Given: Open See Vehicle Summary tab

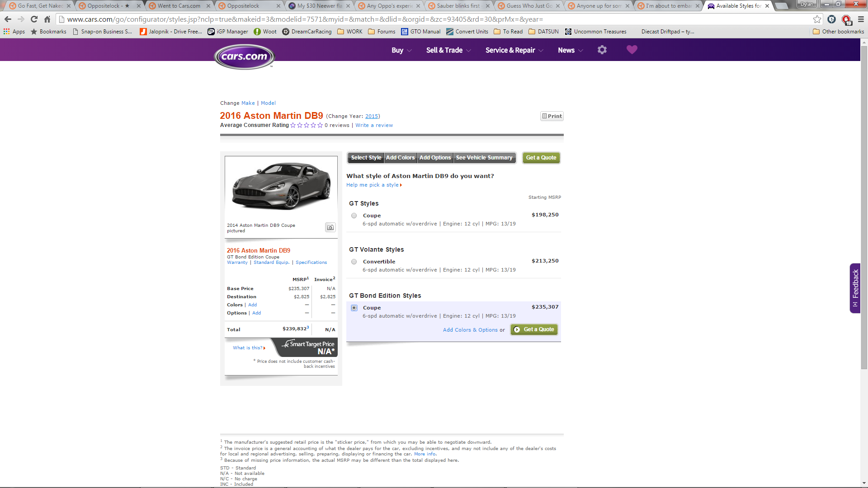Looking at the screenshot, I should pyautogui.click(x=484, y=158).
